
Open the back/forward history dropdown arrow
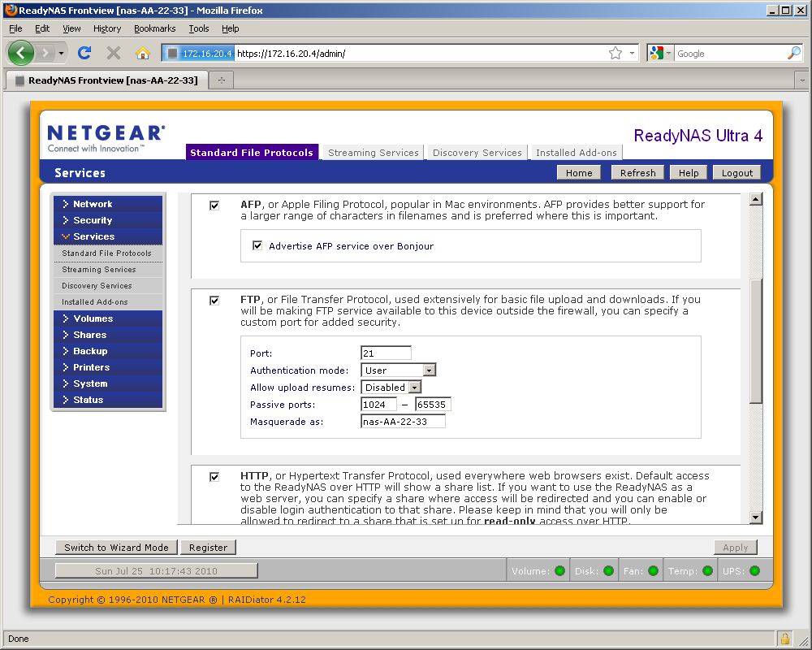(x=61, y=53)
